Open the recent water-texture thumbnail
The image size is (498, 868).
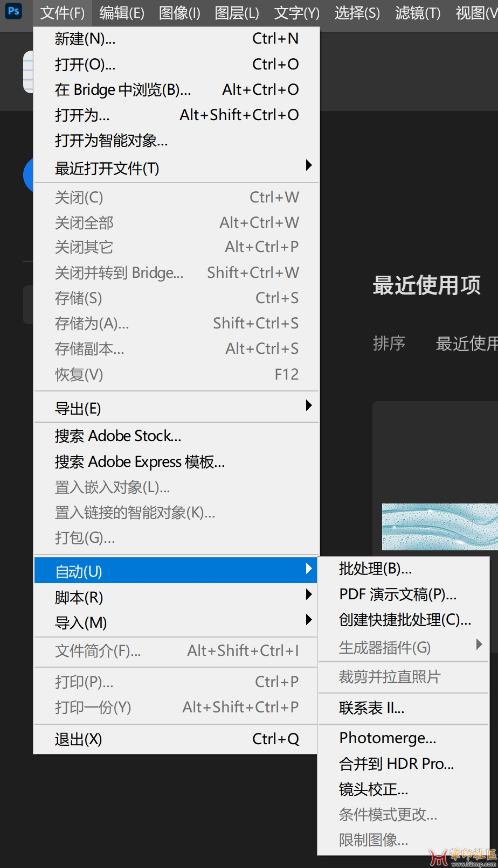click(x=440, y=527)
